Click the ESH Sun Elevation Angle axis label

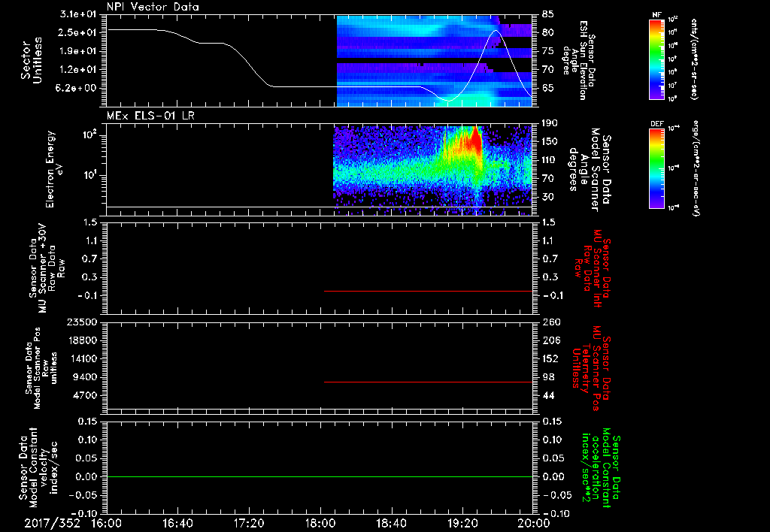(x=578, y=60)
